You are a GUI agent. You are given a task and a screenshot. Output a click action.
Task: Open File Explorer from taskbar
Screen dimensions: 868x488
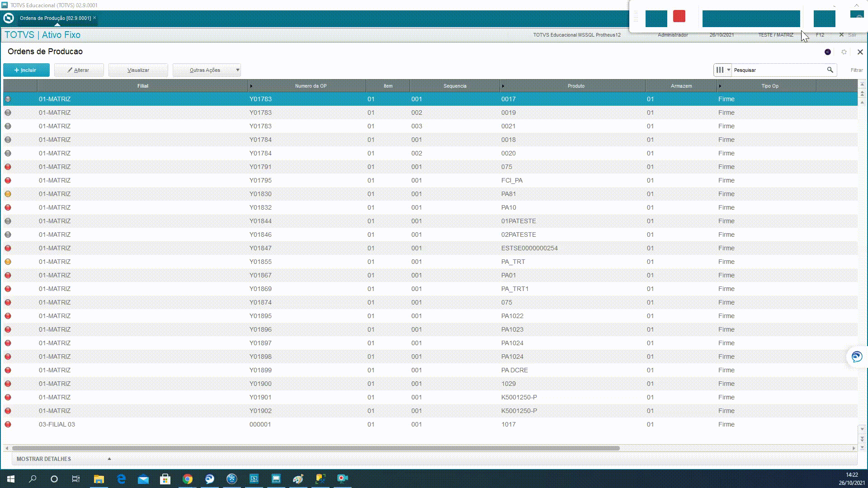(99, 479)
